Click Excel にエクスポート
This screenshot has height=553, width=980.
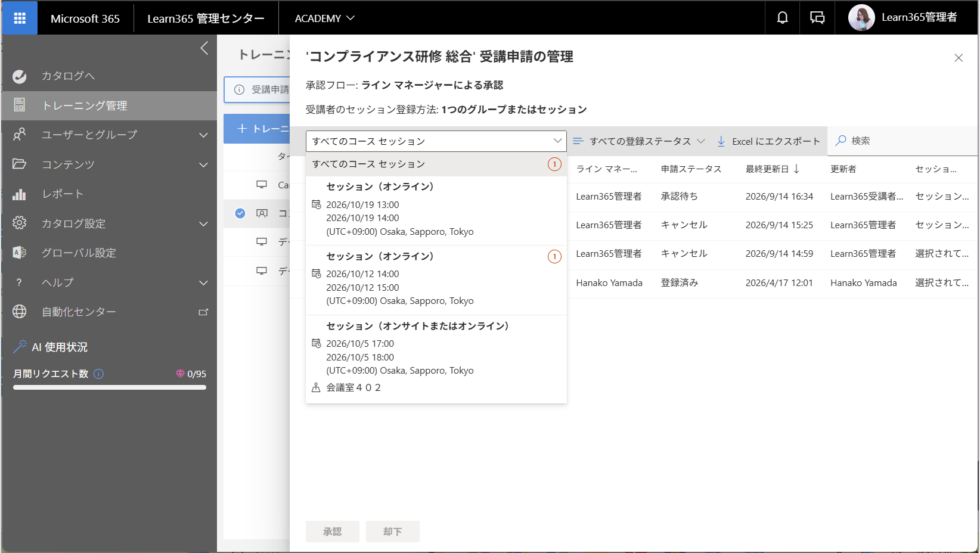tap(768, 141)
